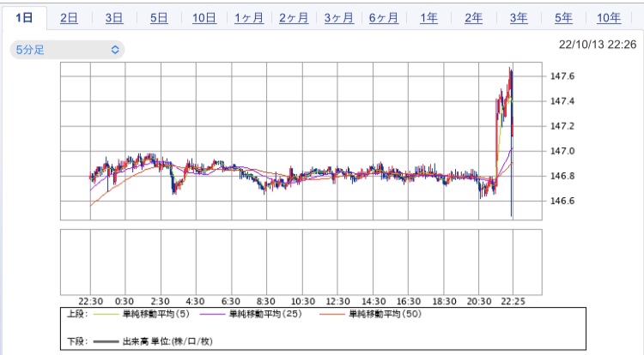Screen dimensions: 644x355
Task: Click the 14:30 time axis label
Action: (x=374, y=302)
